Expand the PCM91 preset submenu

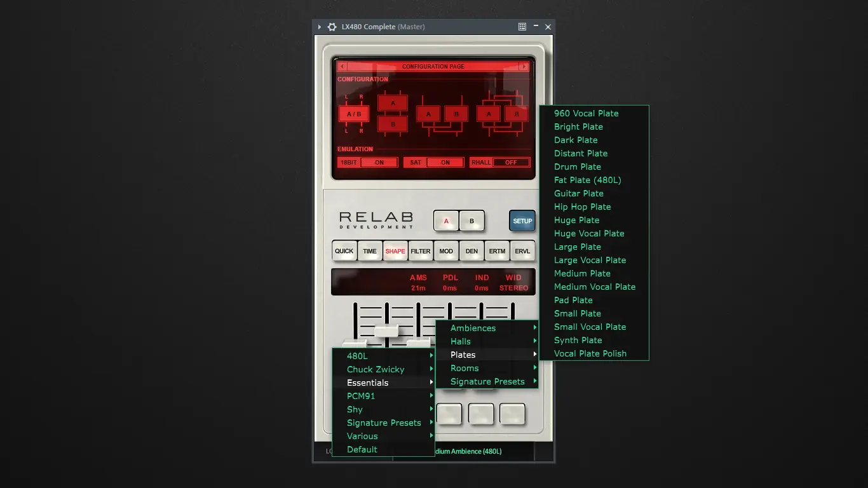tap(384, 396)
